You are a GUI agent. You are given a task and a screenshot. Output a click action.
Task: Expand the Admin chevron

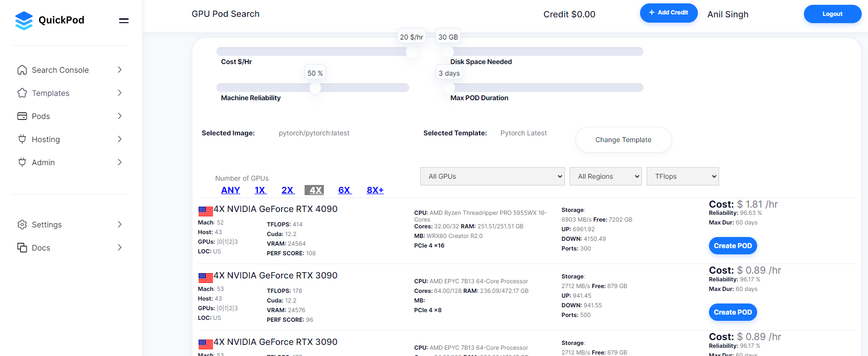120,162
